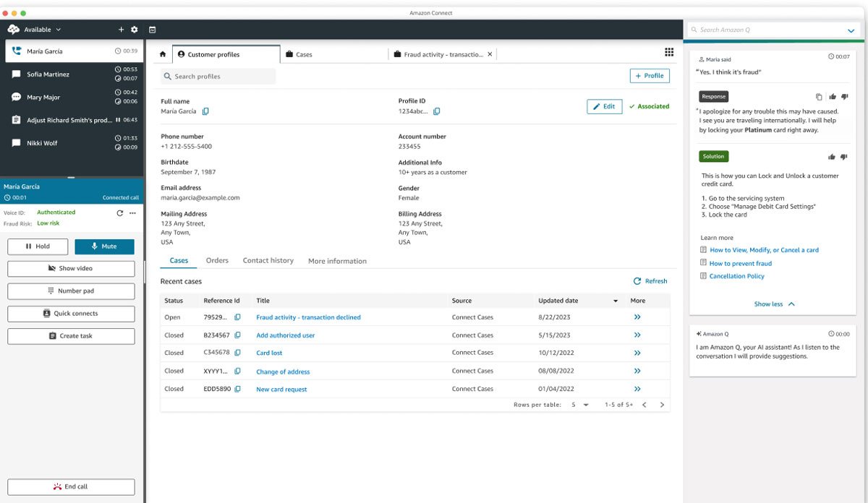Put the caller on Hold
868x503 pixels.
pos(38,246)
